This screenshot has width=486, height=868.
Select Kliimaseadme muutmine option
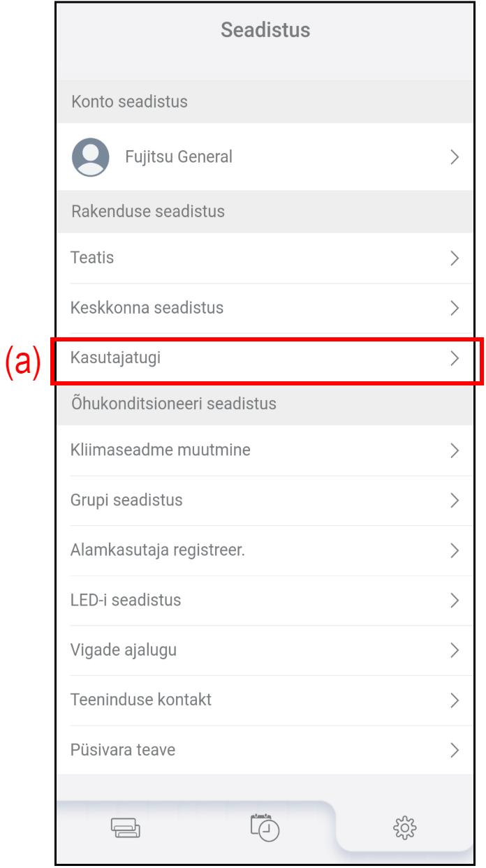coord(161,450)
